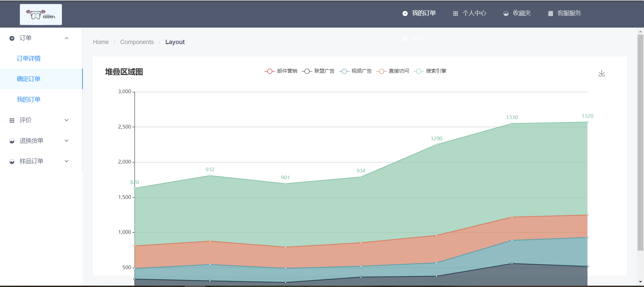This screenshot has height=287, width=644.
Task: Expand the 退换货单 submenu chevron
Action: [67, 141]
